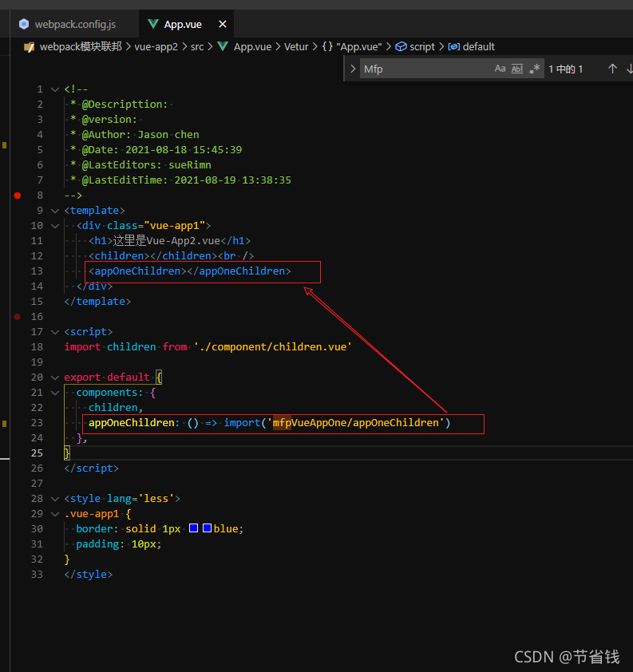The width and height of the screenshot is (633, 672).
Task: Click the text 这里是Vue-App2.vue in h1
Action: pos(167,240)
